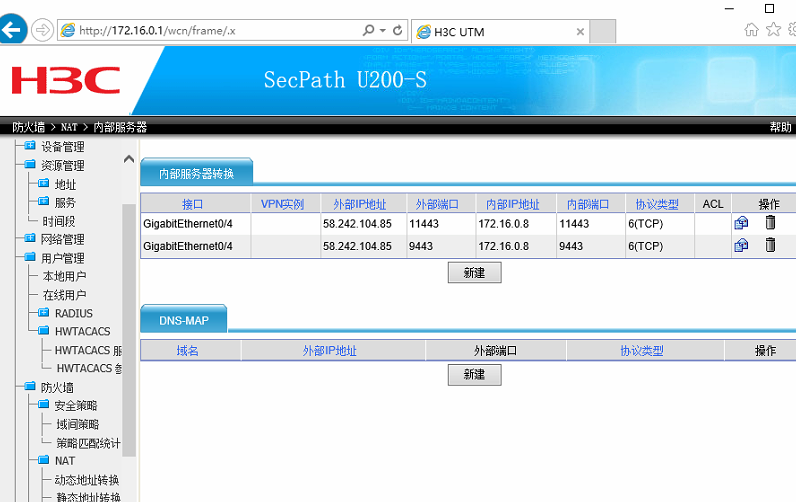The height and width of the screenshot is (502, 796).
Task: Click the H3C logo
Action: tap(66, 80)
